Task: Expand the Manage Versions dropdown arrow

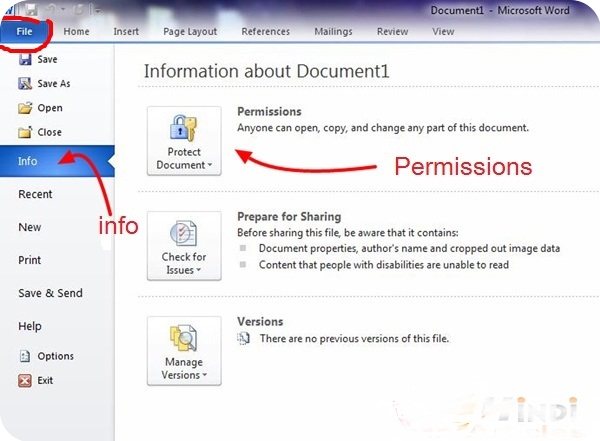Action: tap(204, 375)
